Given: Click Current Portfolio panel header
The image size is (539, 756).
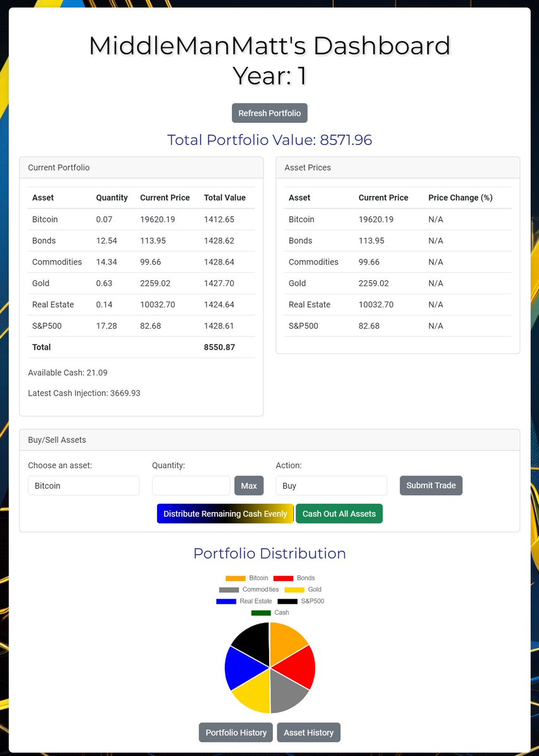Looking at the screenshot, I should pyautogui.click(x=141, y=168).
